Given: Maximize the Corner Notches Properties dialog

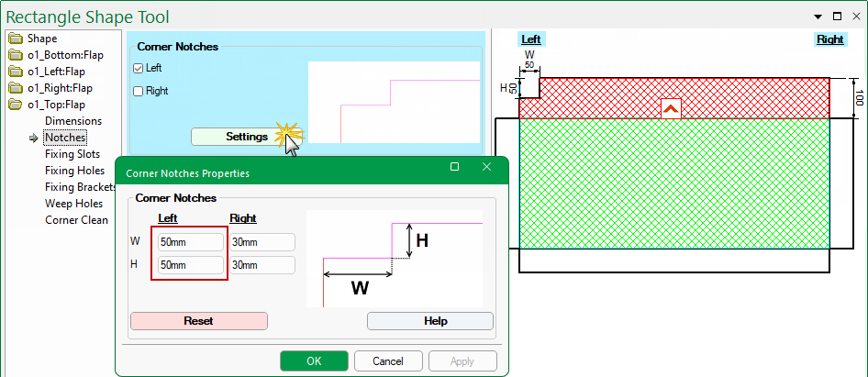Looking at the screenshot, I should [x=454, y=167].
